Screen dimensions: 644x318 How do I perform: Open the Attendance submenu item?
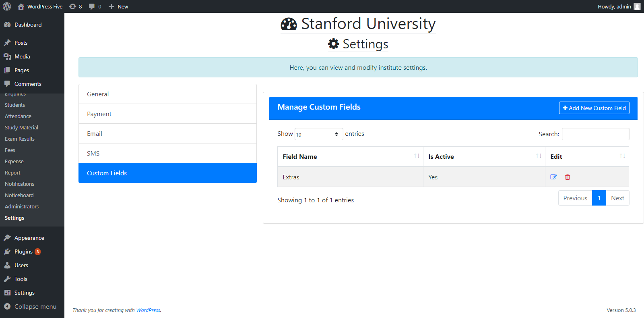pos(18,116)
